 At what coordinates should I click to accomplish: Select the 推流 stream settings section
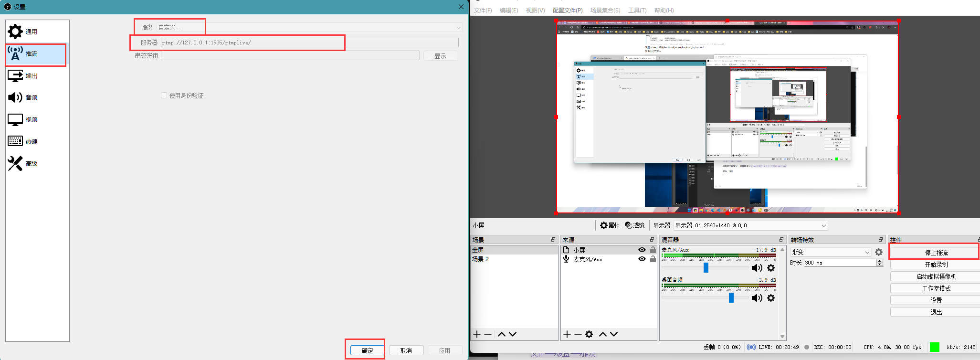pyautogui.click(x=37, y=54)
